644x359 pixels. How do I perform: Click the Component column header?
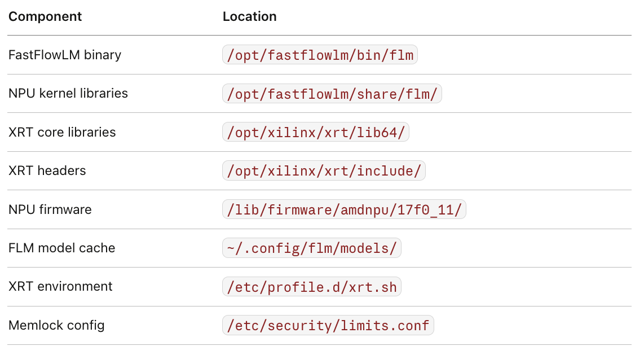45,16
